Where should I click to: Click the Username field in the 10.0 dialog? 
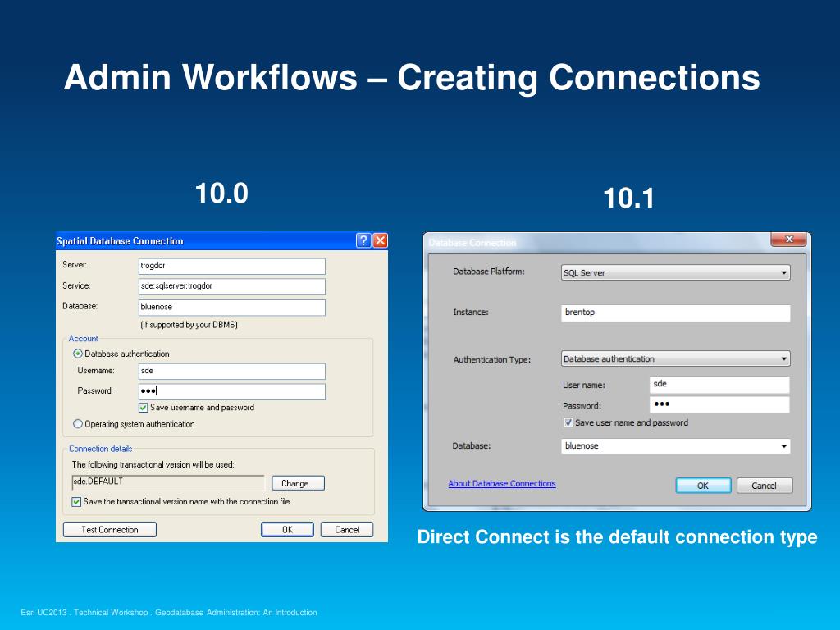[x=231, y=372]
